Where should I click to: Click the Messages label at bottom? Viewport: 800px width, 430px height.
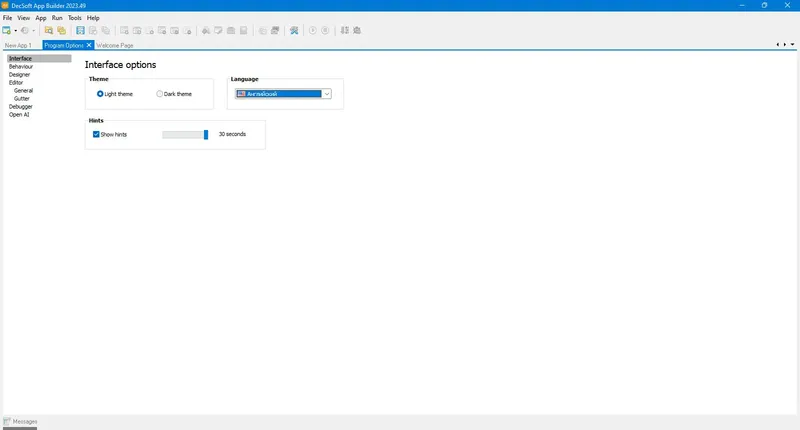[25, 421]
